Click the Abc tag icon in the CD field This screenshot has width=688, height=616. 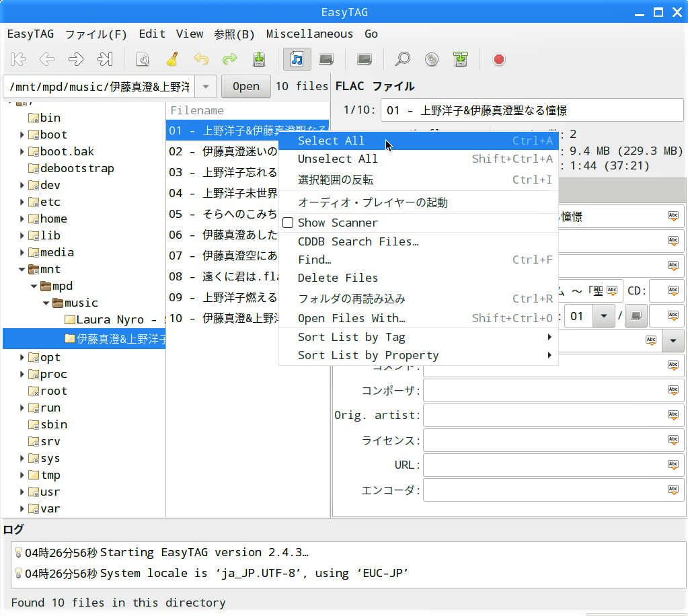click(673, 291)
